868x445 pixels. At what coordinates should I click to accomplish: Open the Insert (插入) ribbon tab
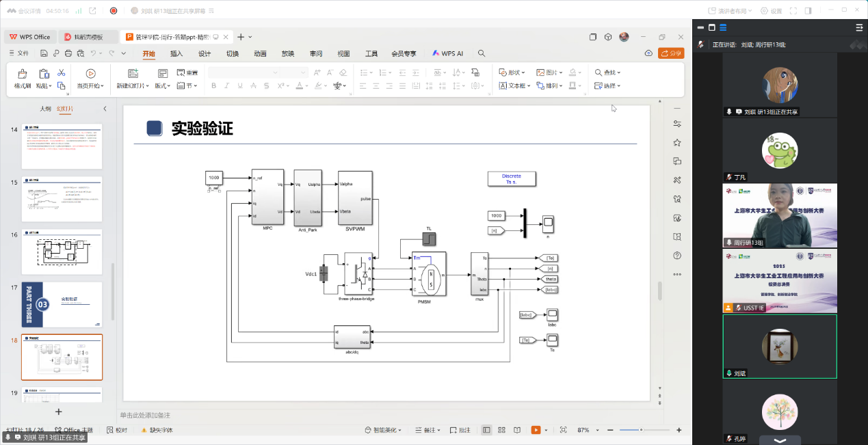pos(176,53)
